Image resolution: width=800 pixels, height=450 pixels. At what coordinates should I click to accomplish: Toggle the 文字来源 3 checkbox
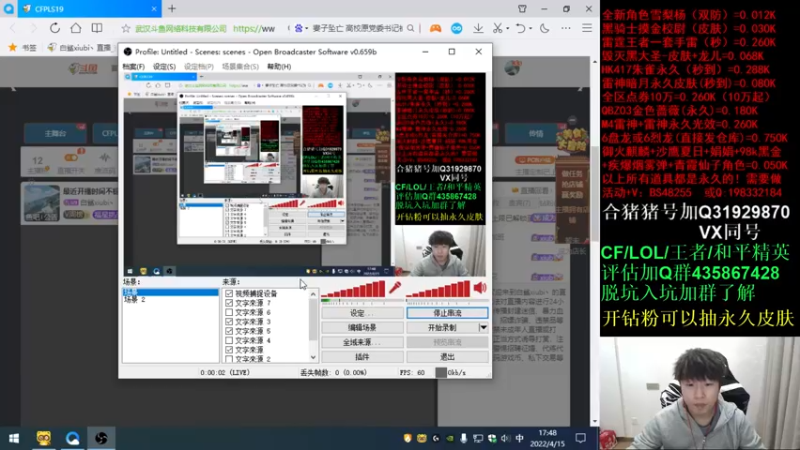pyautogui.click(x=229, y=322)
